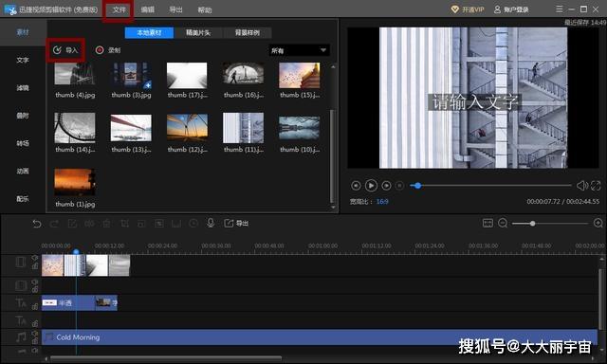Click the redo arrow icon

[x=54, y=224]
